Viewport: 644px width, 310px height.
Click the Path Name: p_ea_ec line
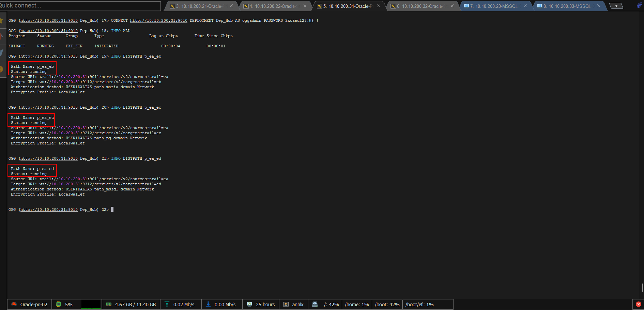(x=32, y=118)
